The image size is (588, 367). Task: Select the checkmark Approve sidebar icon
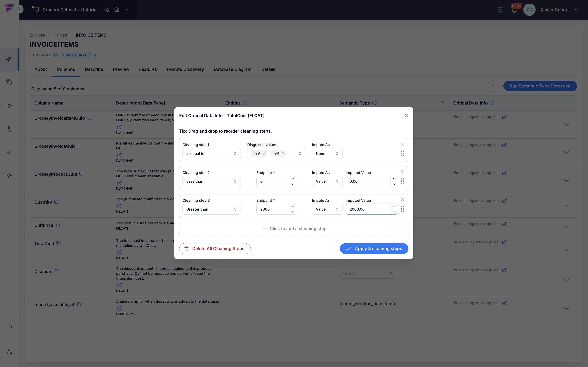click(9, 152)
